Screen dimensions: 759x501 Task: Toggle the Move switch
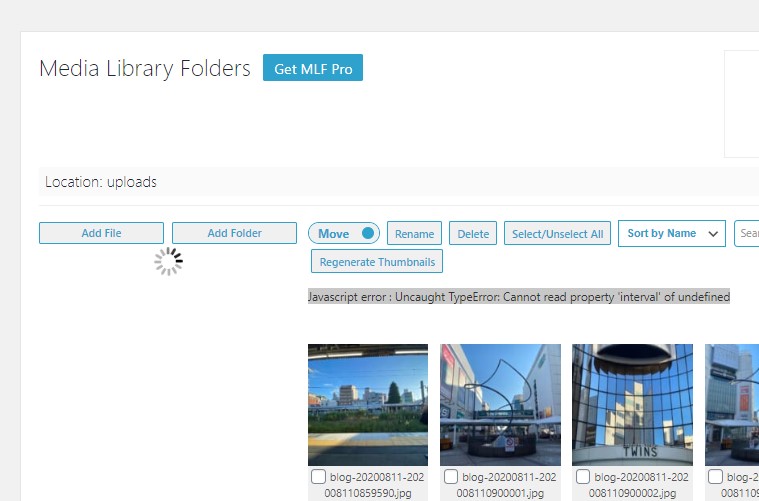344,233
